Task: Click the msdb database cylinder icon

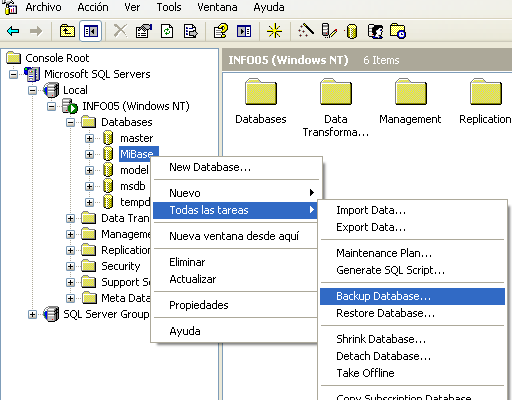Action: coord(108,186)
